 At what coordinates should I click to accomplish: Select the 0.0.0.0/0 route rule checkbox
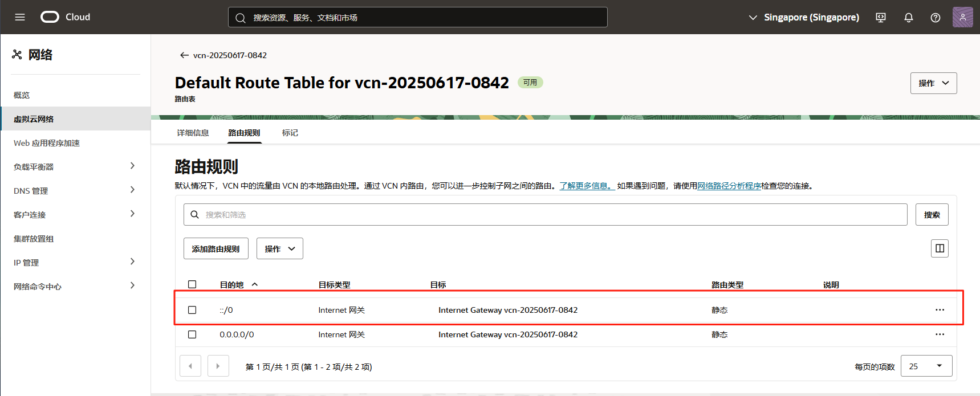[192, 334]
